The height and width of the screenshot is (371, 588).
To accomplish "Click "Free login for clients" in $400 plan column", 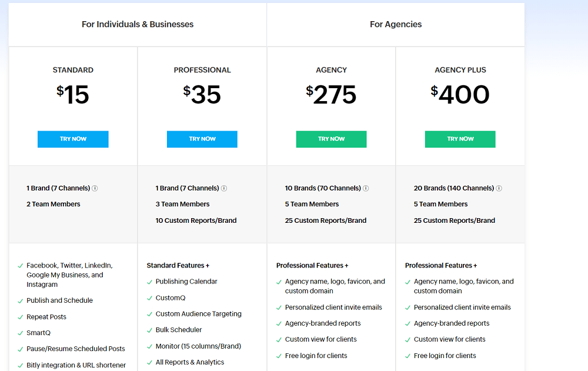I will pyautogui.click(x=445, y=356).
